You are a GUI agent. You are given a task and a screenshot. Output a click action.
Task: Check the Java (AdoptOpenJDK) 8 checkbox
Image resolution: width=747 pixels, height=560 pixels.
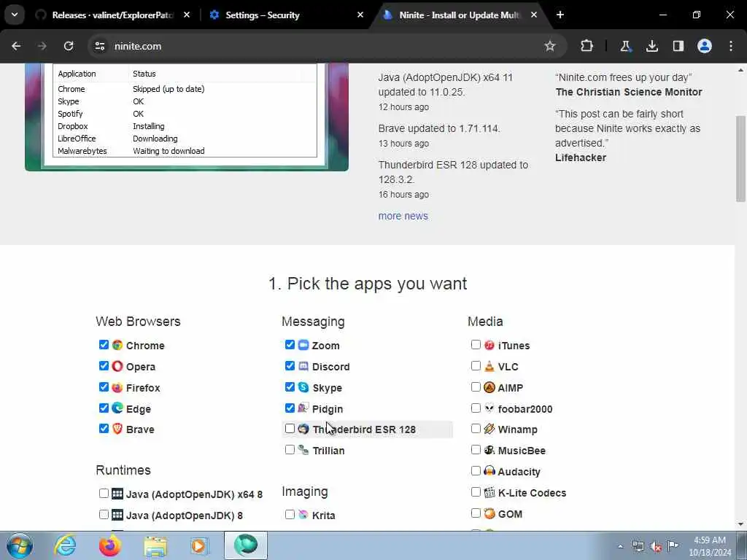point(104,514)
